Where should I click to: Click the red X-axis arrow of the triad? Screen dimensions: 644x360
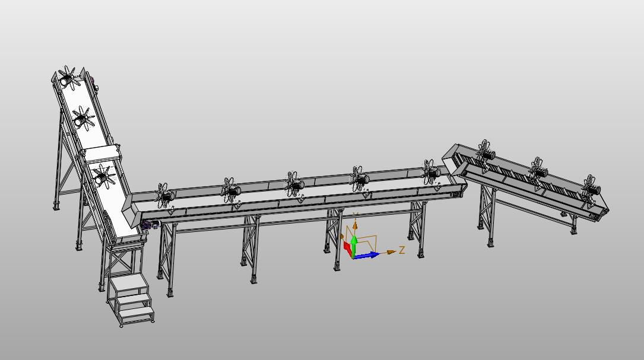[348, 249]
